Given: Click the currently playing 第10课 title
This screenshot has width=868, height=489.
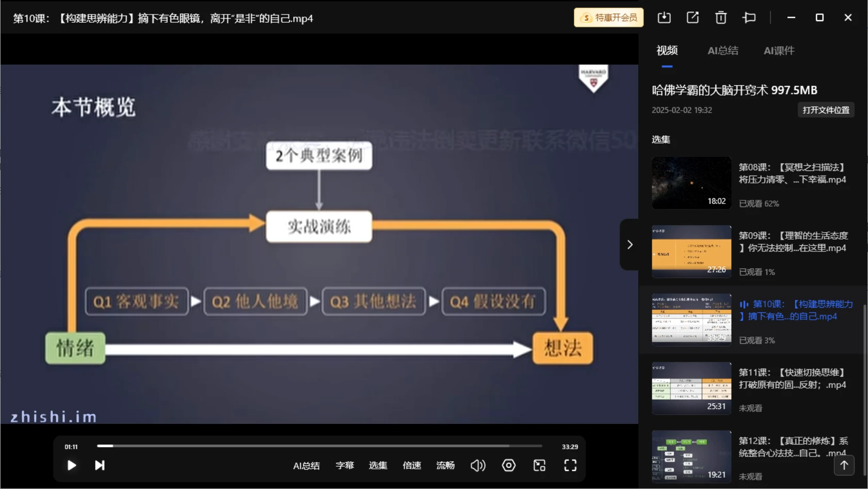Looking at the screenshot, I should pyautogui.click(x=796, y=310).
